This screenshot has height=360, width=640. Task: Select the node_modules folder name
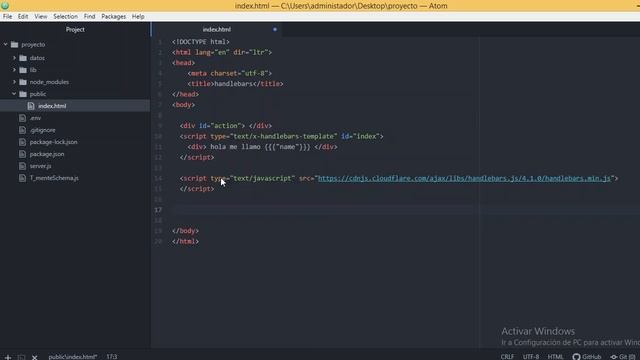(49, 82)
